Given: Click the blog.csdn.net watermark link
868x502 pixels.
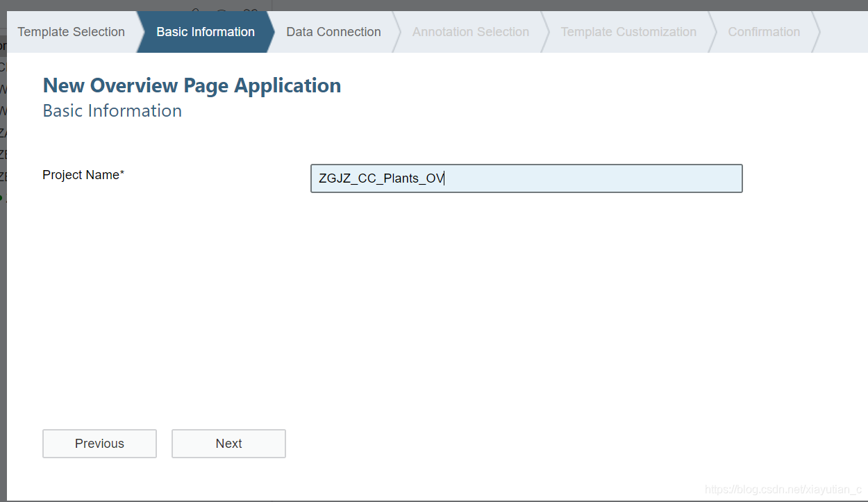Looking at the screenshot, I should click(x=783, y=490).
